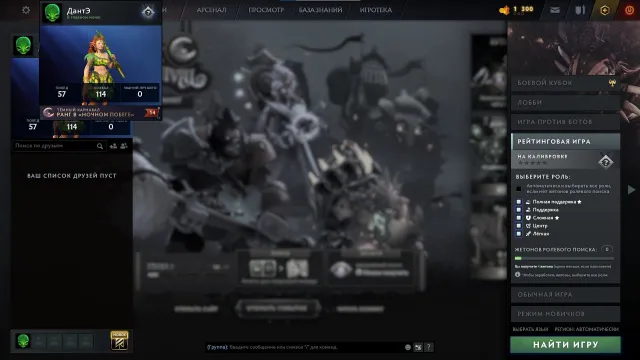The height and width of the screenshot is (360, 640).
Task: Open the mail envelope icon
Action: (x=555, y=10)
